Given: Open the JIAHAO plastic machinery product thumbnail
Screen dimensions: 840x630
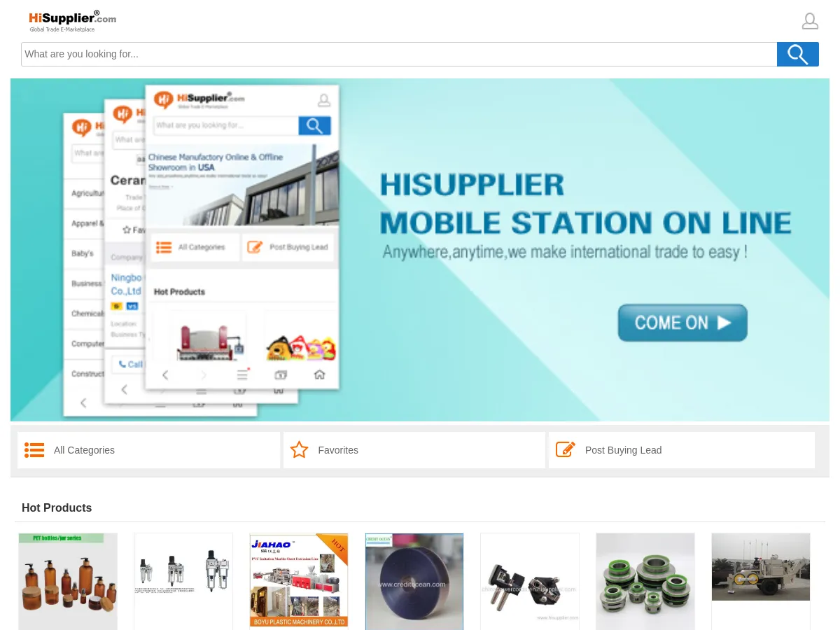Looking at the screenshot, I should [x=299, y=580].
